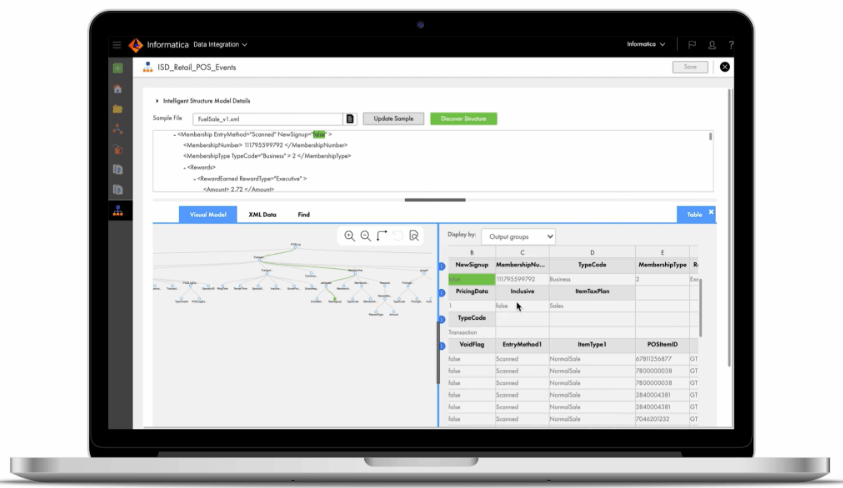This screenshot has width=843, height=488.
Task: Open the help question mark icon
Action: coord(731,45)
